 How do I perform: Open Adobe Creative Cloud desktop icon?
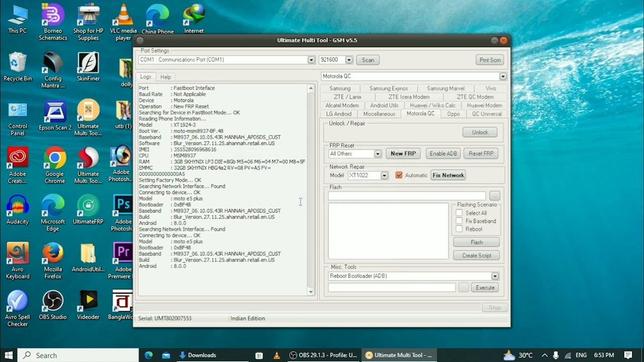18,166
